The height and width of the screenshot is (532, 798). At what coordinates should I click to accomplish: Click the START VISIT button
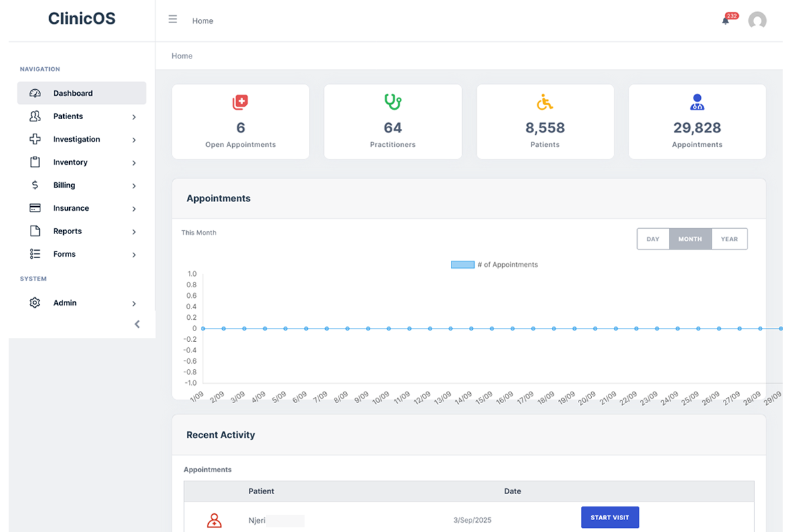610,517
